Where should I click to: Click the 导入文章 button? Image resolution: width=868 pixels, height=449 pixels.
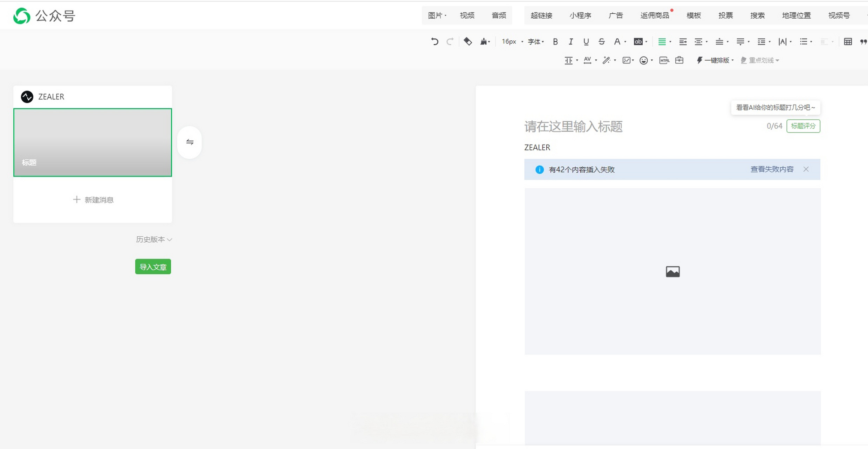(x=153, y=267)
